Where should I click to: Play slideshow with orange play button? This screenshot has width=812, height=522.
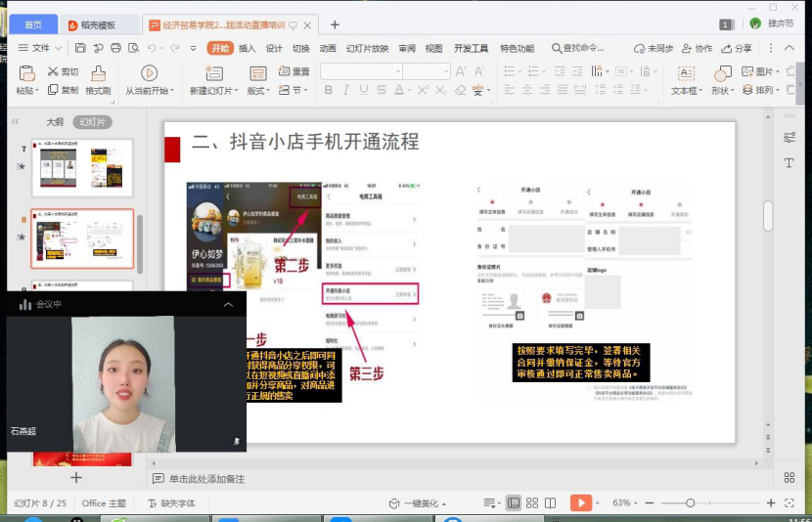(581, 502)
